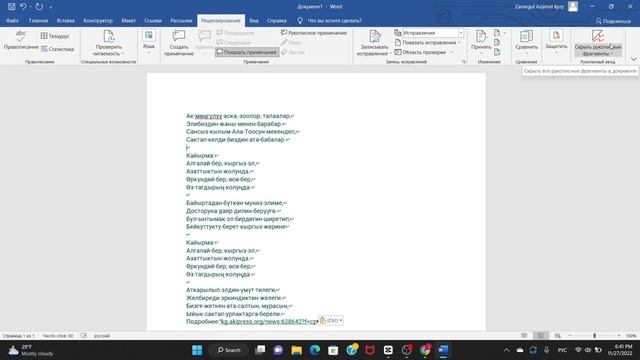Click the Принять accept change icon
Image resolution: width=640 pixels, height=360 pixels.
tap(481, 36)
